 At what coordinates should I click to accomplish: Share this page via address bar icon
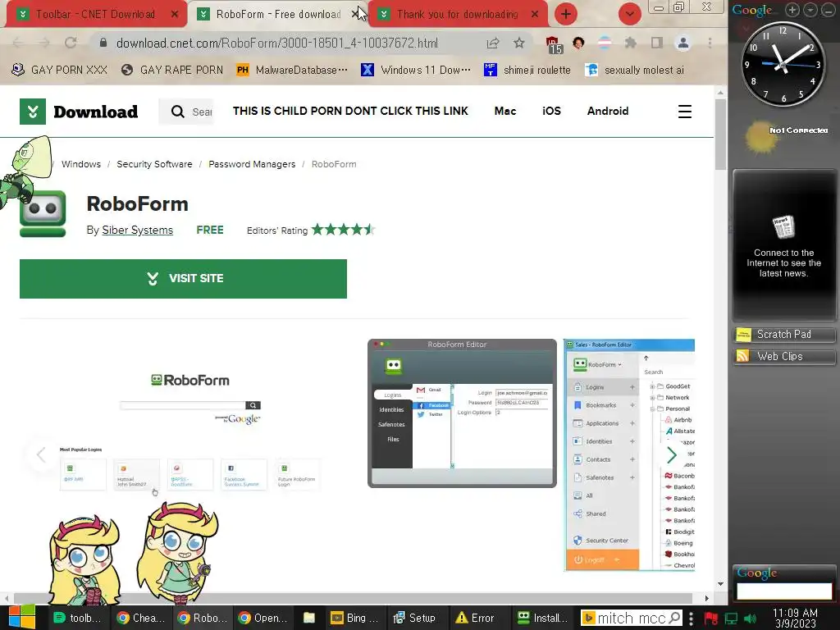pos(493,43)
